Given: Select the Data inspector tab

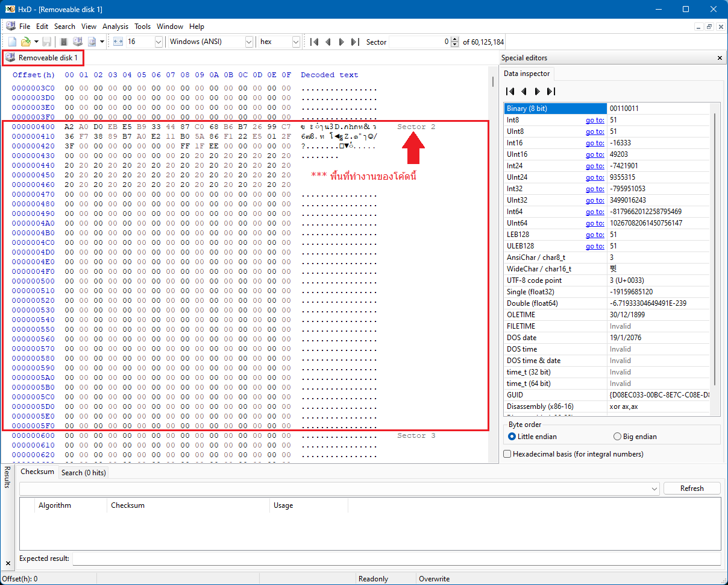Looking at the screenshot, I should (527, 74).
